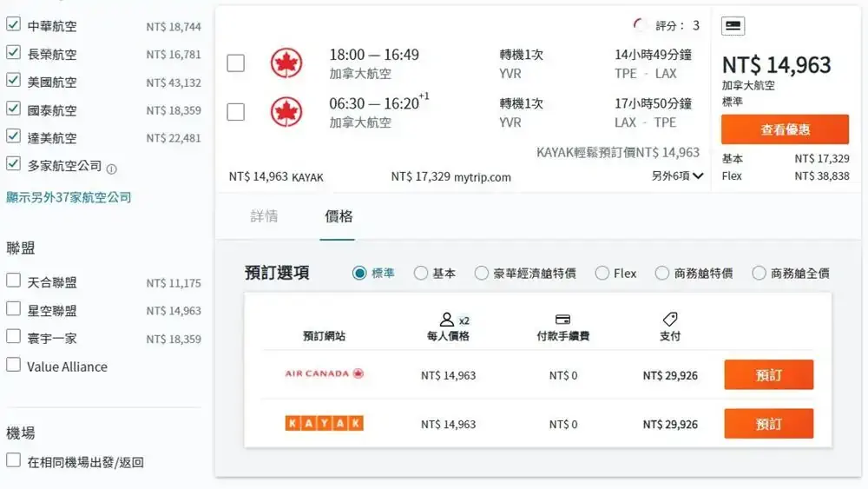This screenshot has width=868, height=489.
Task: Click the KAYAK booking site logo
Action: 325,424
